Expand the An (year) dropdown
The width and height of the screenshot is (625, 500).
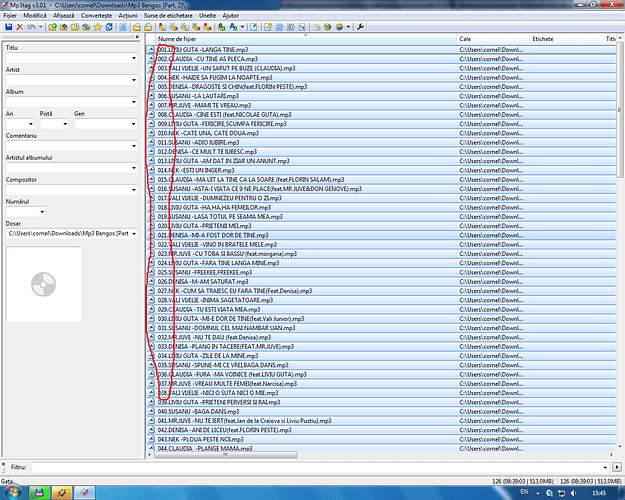[x=31, y=124]
